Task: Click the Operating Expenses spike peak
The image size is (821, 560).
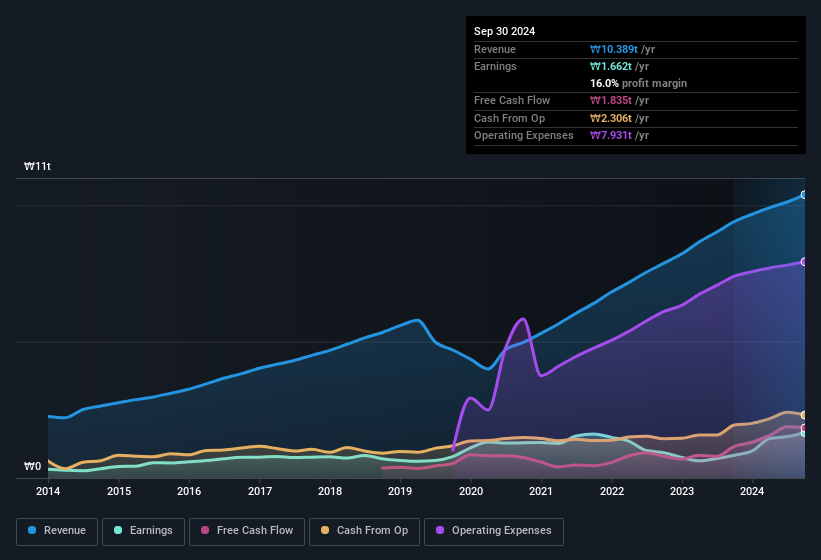Action: click(522, 320)
